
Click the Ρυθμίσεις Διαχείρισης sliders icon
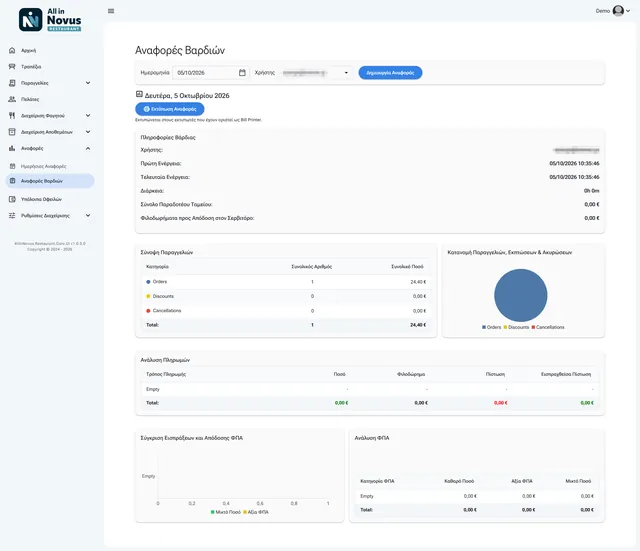(x=12, y=216)
